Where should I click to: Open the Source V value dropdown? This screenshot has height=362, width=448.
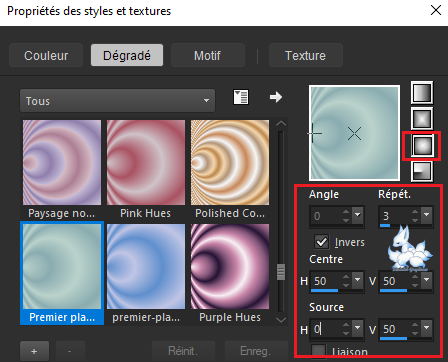click(427, 329)
